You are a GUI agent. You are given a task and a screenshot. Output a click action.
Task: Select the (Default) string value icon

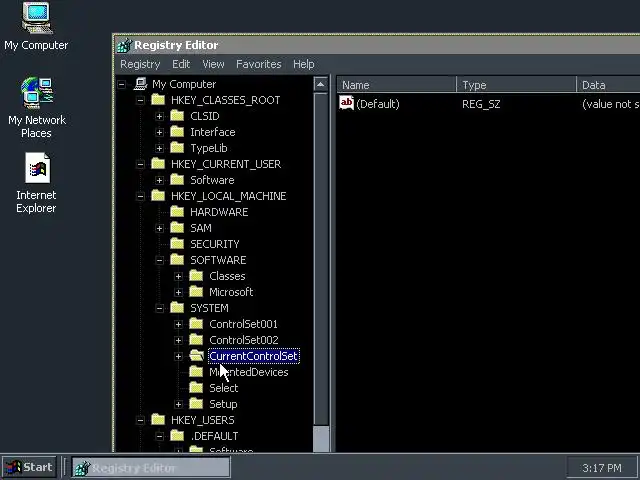[x=347, y=103]
